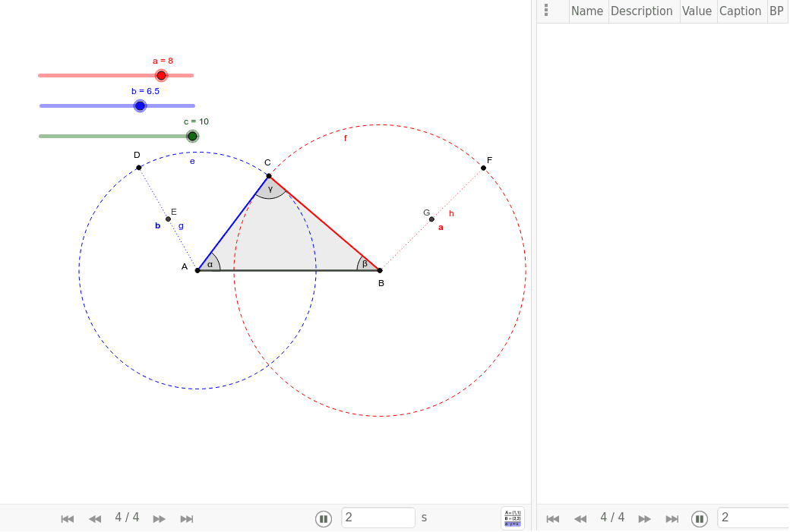Click the Value column header

tap(697, 11)
